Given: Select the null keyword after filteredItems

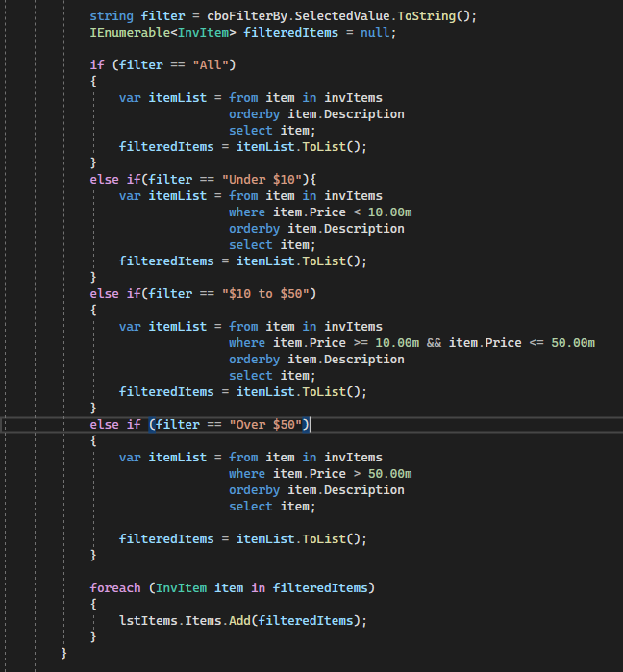Looking at the screenshot, I should (x=375, y=33).
